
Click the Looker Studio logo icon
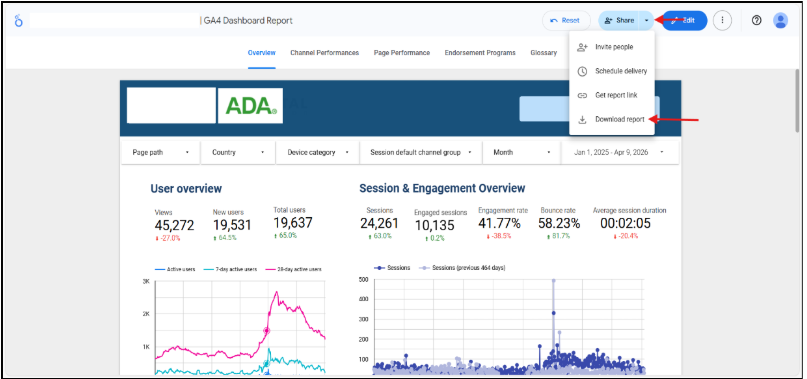(x=19, y=21)
